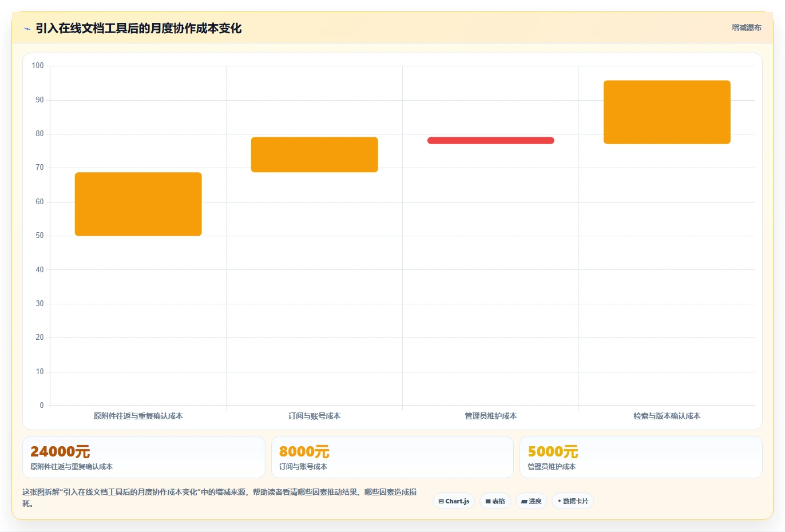Open the 8000元 data card

point(392,457)
